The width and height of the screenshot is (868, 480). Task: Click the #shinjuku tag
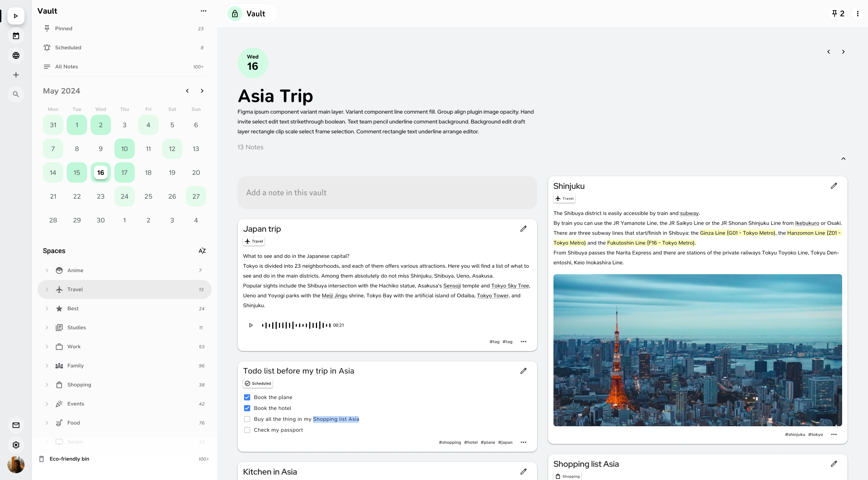(795, 434)
